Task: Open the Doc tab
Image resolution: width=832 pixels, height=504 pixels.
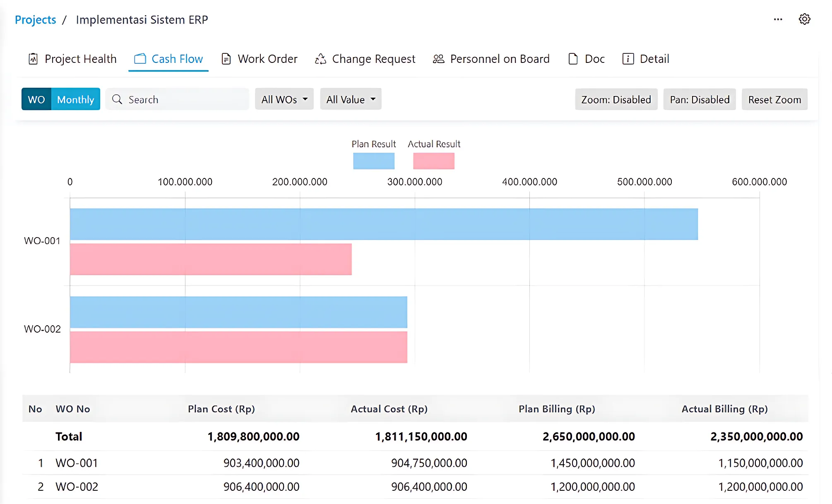Action: [x=594, y=59]
